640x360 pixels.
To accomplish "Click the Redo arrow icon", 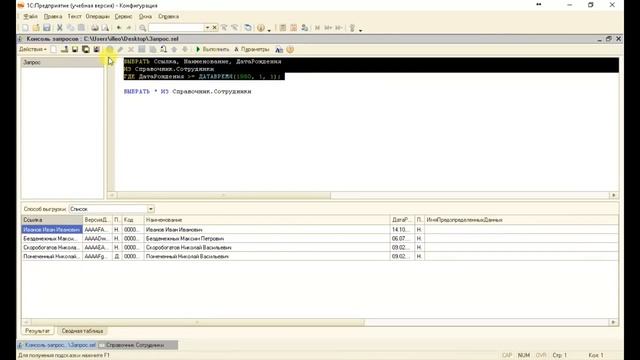I will tap(129, 28).
